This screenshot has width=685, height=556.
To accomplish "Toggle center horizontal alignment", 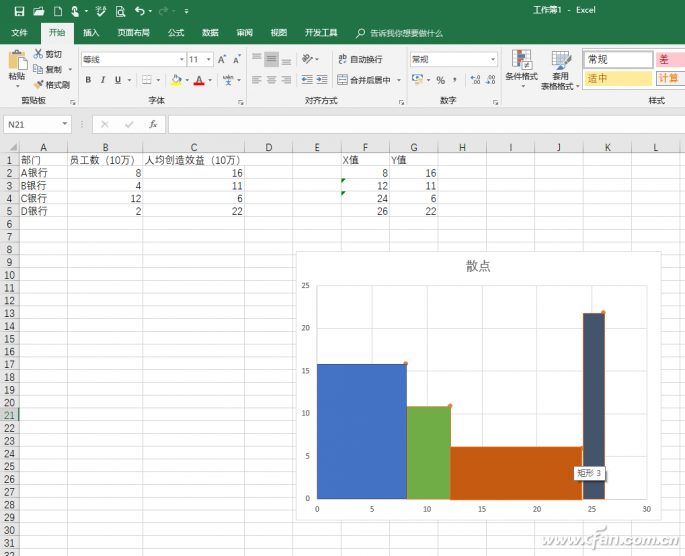I will (271, 79).
